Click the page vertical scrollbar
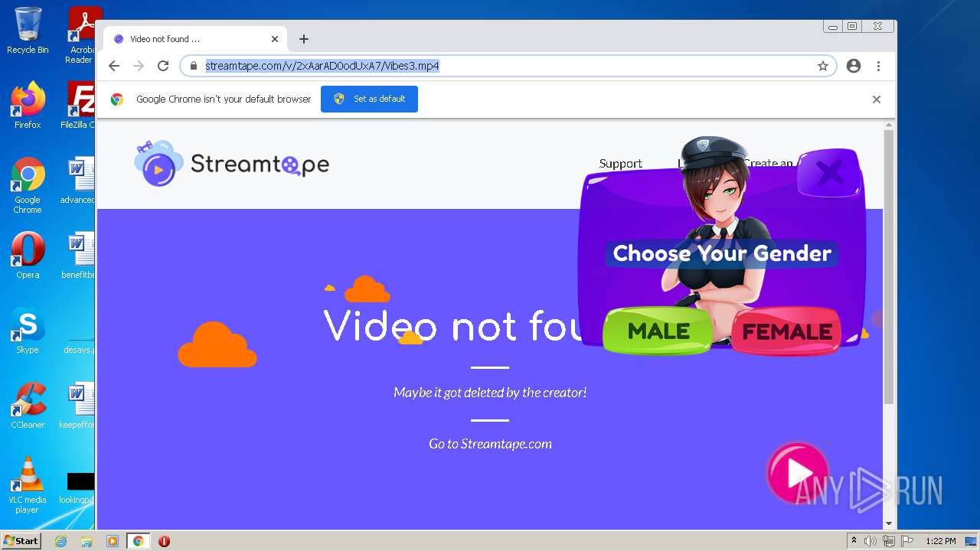The height and width of the screenshot is (551, 980). tap(889, 268)
